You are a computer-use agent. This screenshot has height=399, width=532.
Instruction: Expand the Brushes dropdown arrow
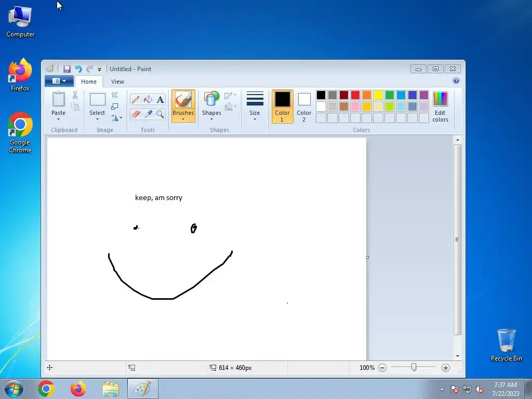pos(183,119)
